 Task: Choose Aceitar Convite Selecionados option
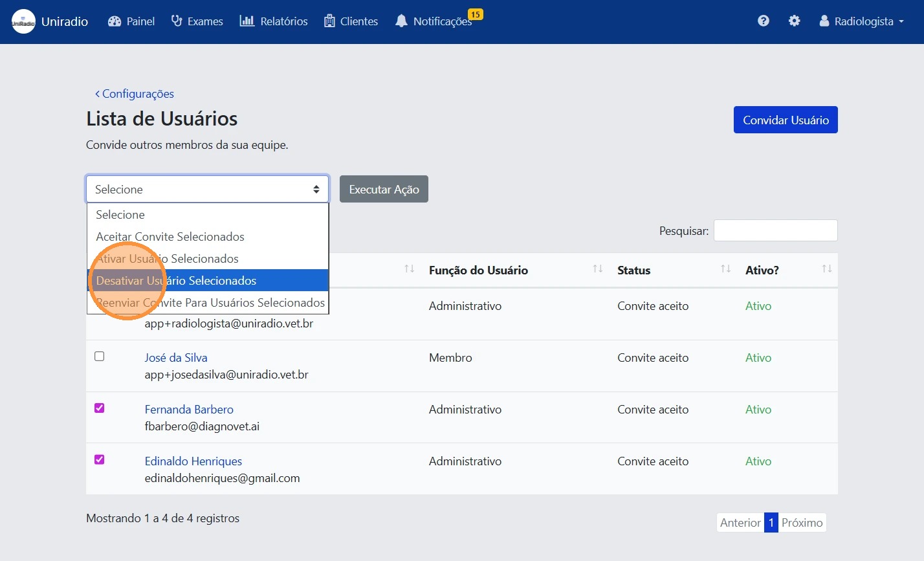point(170,237)
